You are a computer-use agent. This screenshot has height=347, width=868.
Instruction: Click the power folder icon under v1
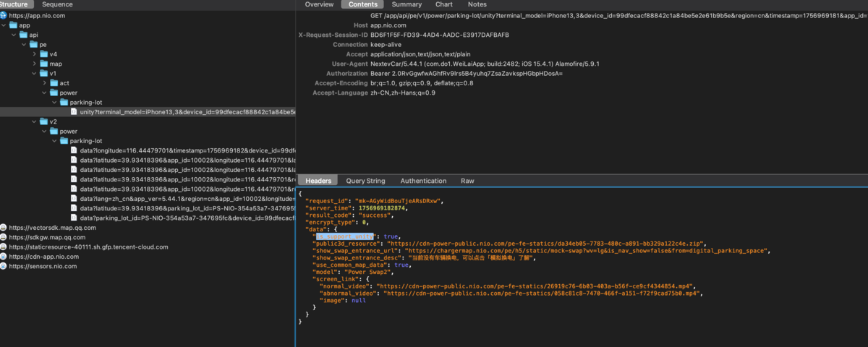coord(54,93)
